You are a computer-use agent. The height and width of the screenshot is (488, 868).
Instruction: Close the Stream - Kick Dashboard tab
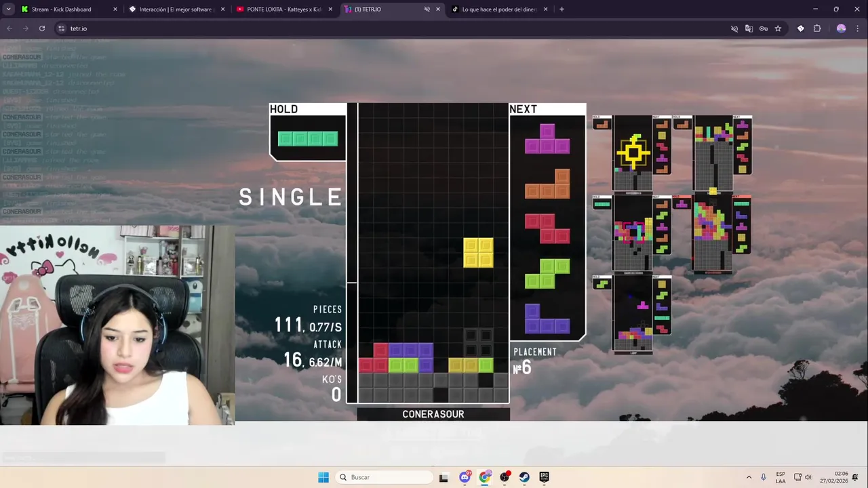[x=115, y=9]
